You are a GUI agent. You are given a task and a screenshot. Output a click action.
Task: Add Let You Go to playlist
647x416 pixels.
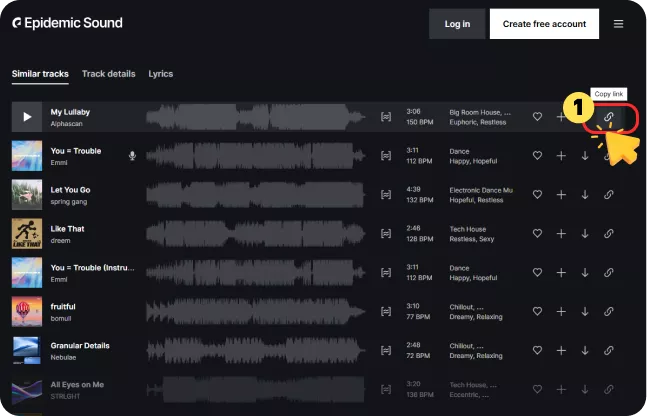click(x=561, y=194)
